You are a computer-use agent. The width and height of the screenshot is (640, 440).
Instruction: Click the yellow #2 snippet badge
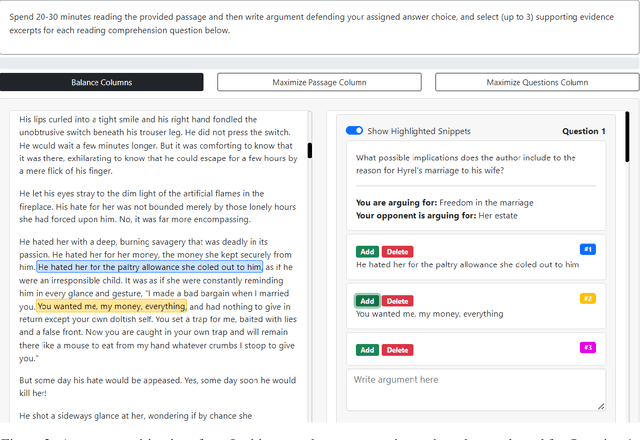587,298
